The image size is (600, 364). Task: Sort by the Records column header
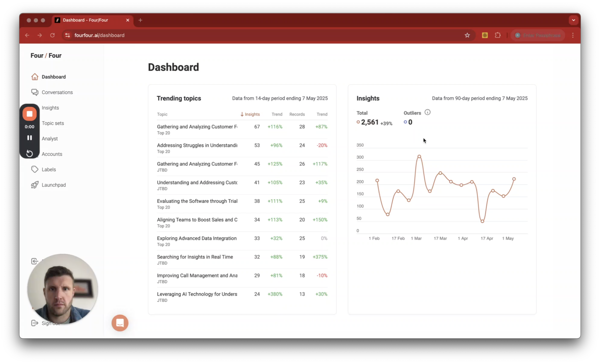(297, 114)
